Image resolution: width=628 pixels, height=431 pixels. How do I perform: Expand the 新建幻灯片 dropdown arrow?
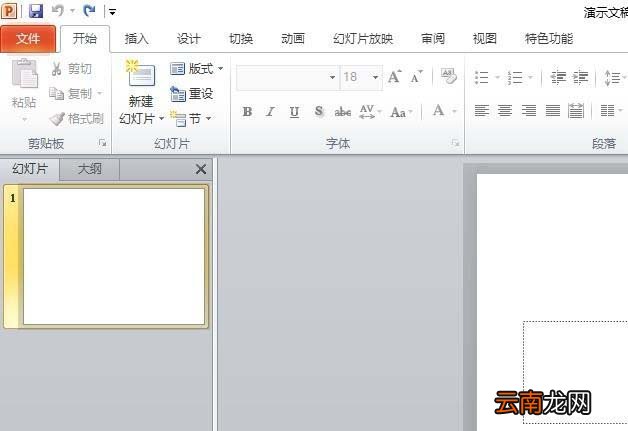(161, 119)
